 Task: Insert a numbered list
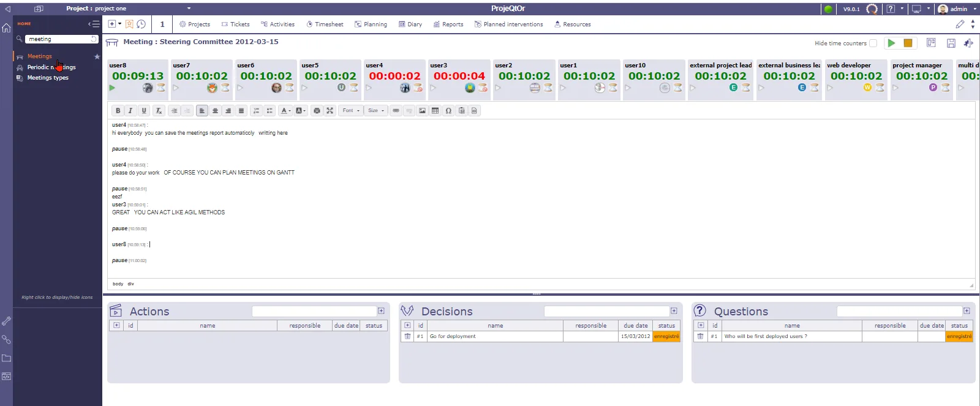pyautogui.click(x=256, y=111)
